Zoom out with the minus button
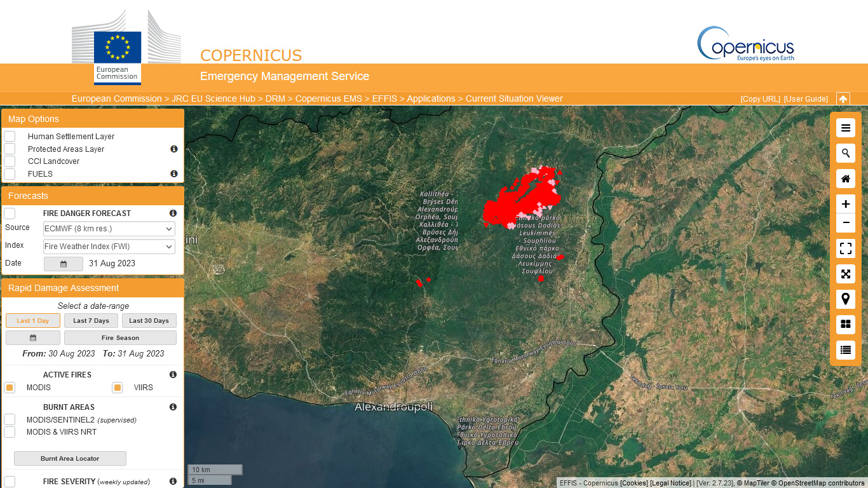This screenshot has width=868, height=488. tap(846, 223)
